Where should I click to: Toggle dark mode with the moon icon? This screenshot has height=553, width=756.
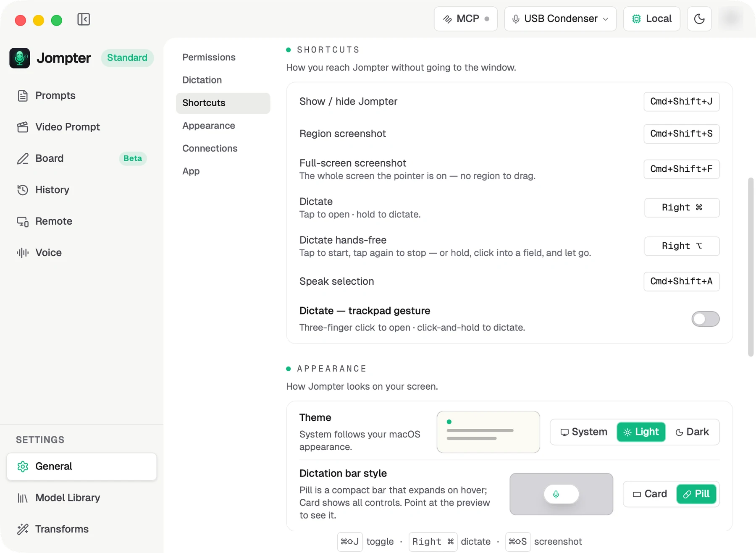tap(699, 19)
